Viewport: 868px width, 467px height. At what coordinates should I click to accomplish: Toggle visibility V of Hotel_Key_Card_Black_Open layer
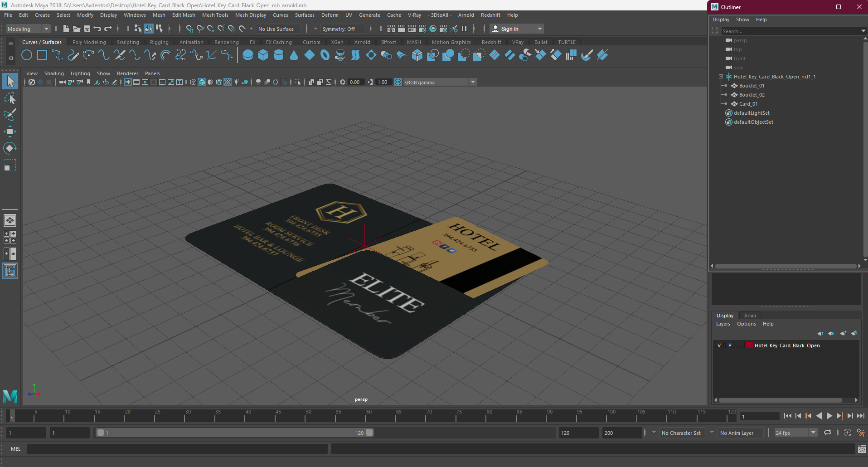(719, 345)
